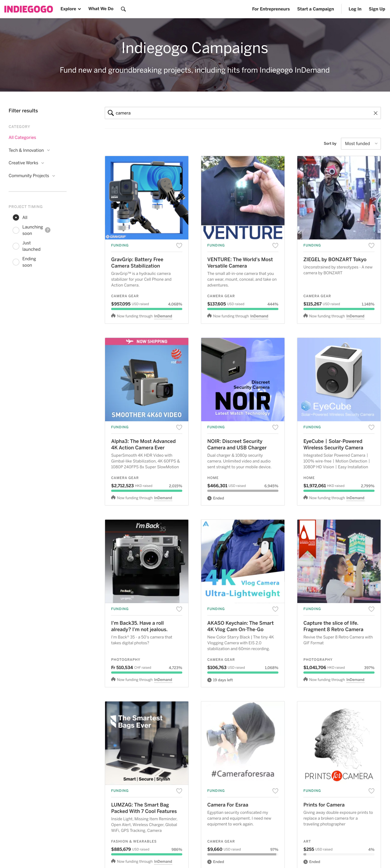
Task: Clear the camera search with X icon
Action: click(375, 113)
